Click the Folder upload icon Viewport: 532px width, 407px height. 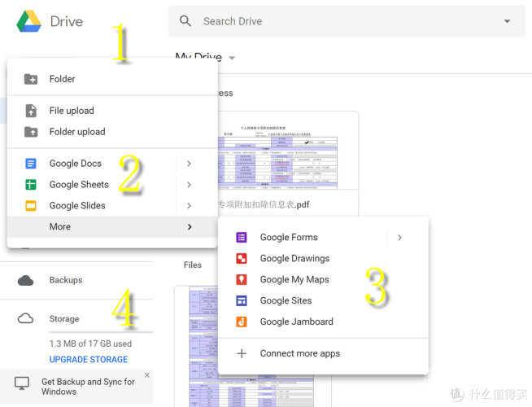[31, 132]
